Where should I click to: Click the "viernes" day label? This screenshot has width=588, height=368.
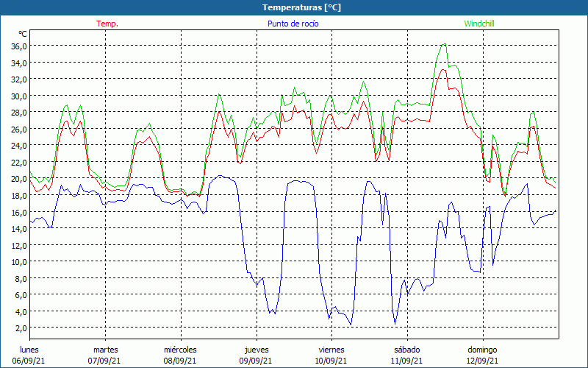coord(331,349)
